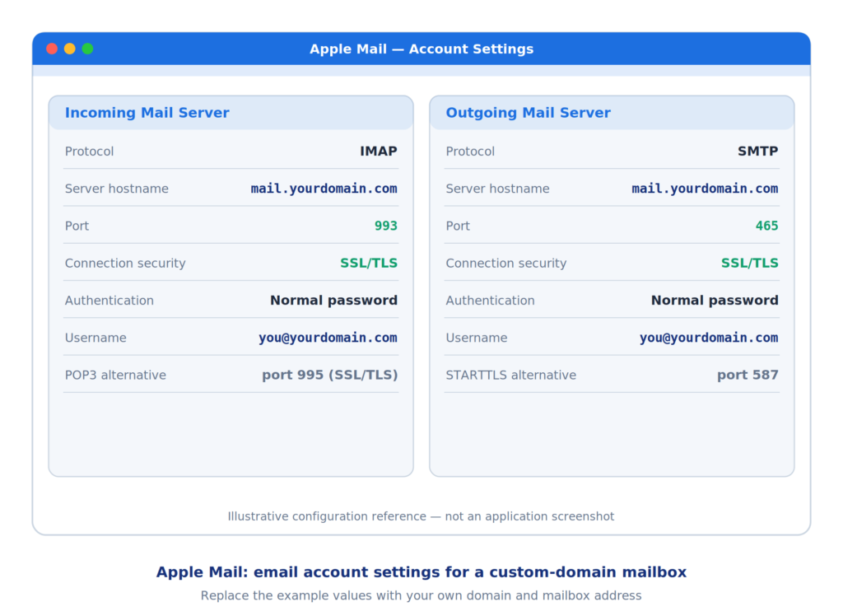The height and width of the screenshot is (616, 843).
Task: Click the replace example values subtitle
Action: click(421, 595)
